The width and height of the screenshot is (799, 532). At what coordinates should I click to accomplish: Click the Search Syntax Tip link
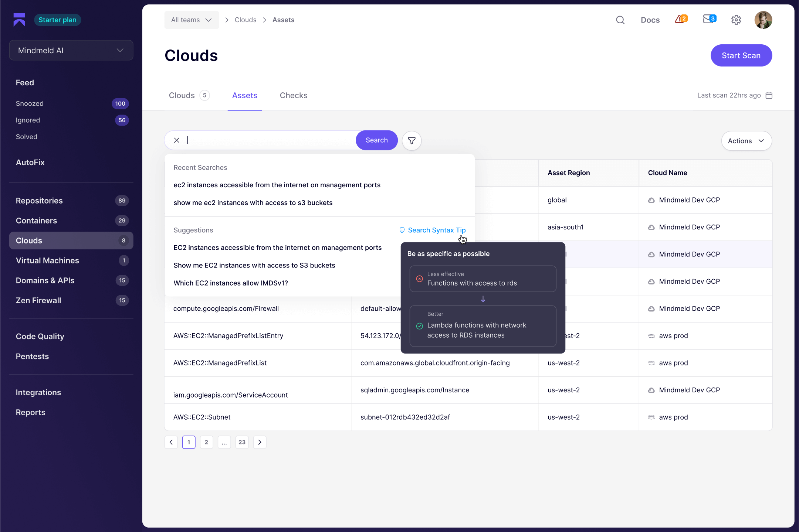[436, 230]
